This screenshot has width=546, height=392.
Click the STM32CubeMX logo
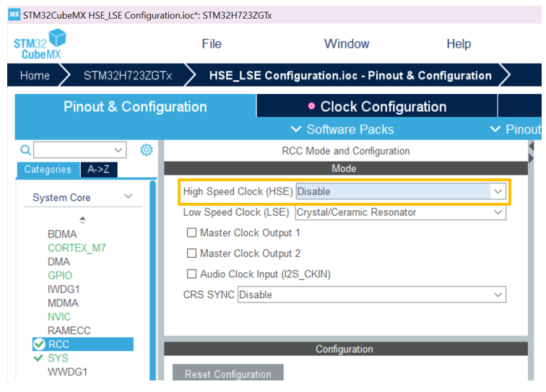40,44
